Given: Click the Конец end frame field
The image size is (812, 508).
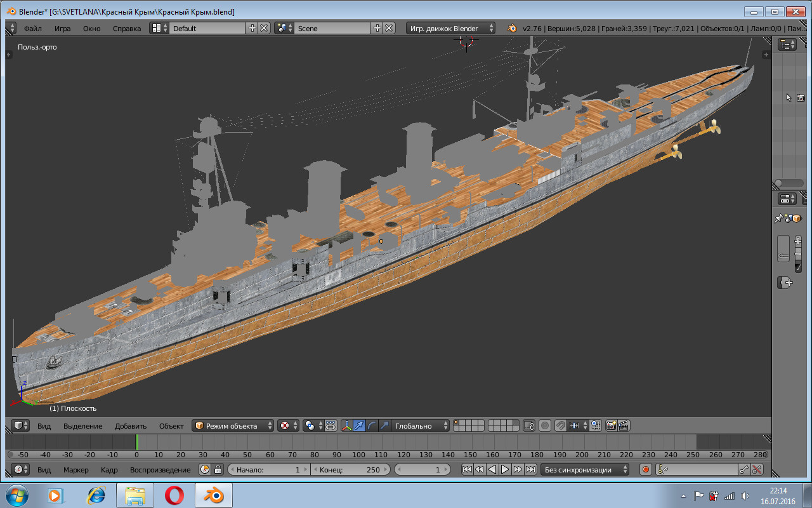Looking at the screenshot, I should 350,469.
